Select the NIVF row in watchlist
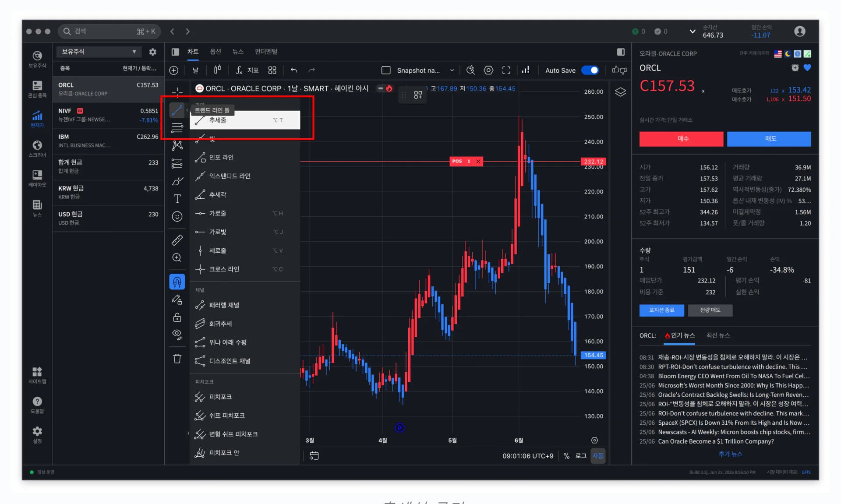Image resolution: width=841 pixels, height=504 pixels. tap(108, 115)
